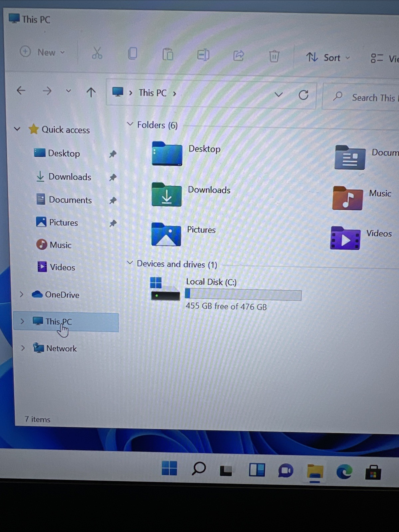Click the computer icon in address bar
The width and height of the screenshot is (399, 532).
pyautogui.click(x=118, y=92)
